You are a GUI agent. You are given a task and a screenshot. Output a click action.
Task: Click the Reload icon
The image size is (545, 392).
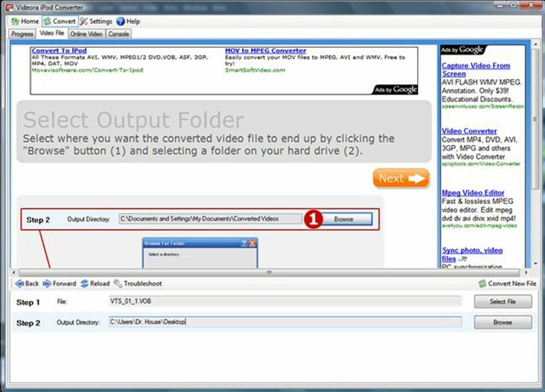pos(84,284)
